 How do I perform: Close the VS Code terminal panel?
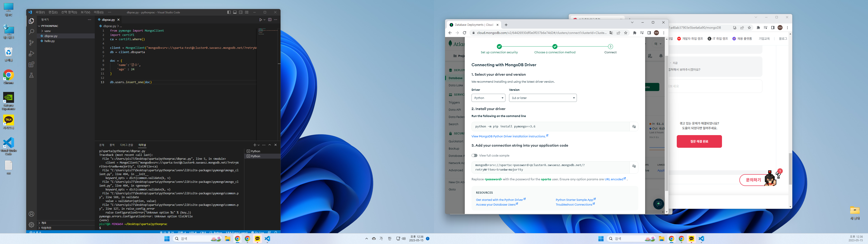coord(275,145)
